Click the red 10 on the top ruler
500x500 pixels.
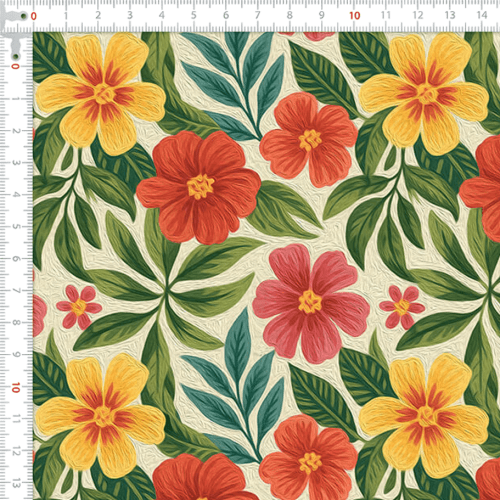click(355, 16)
